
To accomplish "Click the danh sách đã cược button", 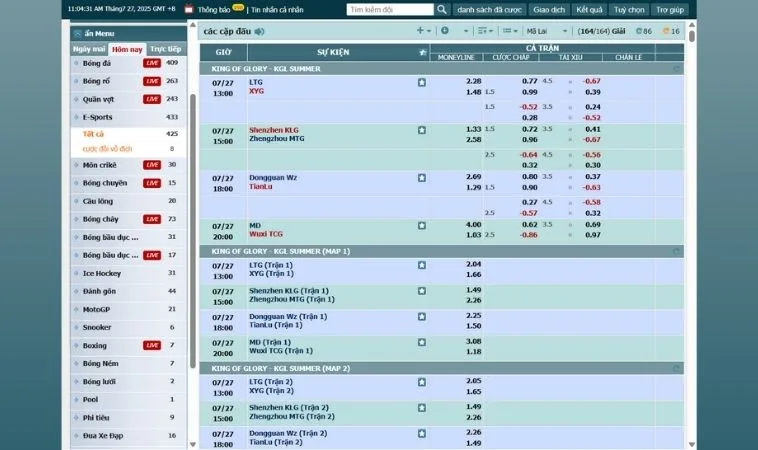I will 489,9.
